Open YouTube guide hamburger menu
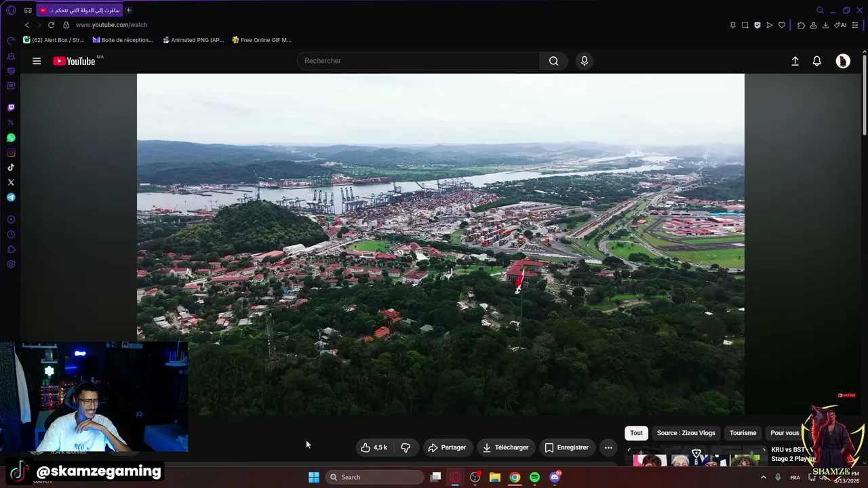This screenshot has width=868, height=488. coord(37,61)
